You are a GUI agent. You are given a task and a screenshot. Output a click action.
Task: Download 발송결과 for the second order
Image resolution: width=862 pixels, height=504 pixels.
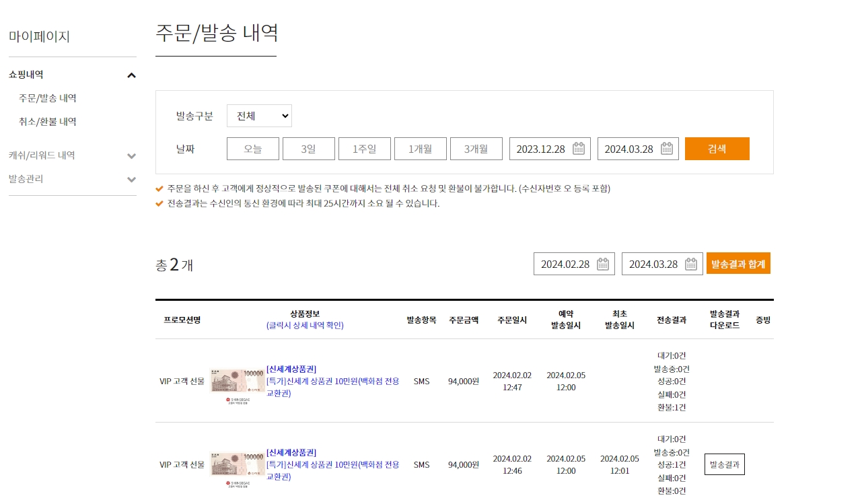[x=724, y=464]
